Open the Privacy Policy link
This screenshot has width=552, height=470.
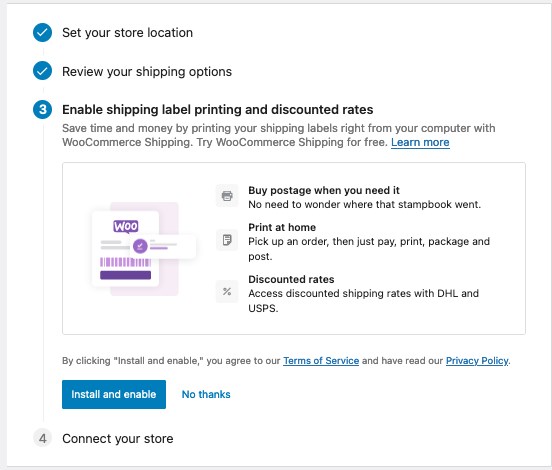tap(477, 361)
